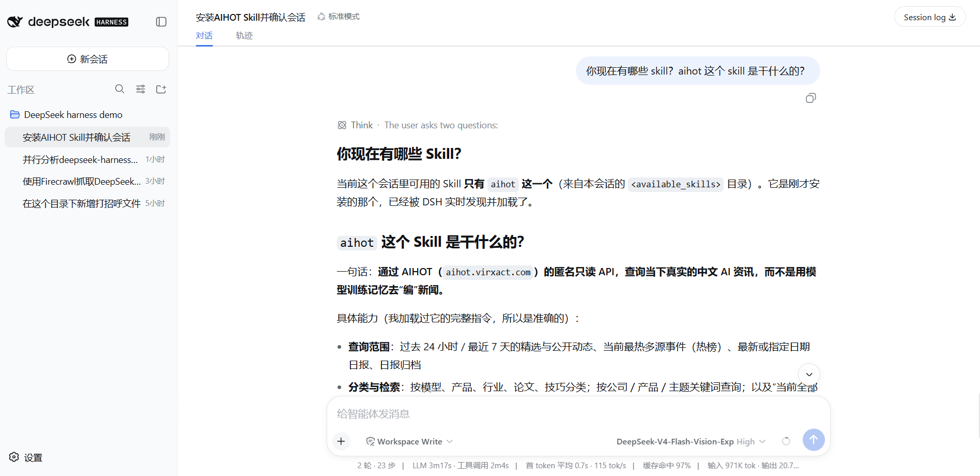Image resolution: width=980 pixels, height=476 pixels.
Task: Download the Session log
Action: click(930, 17)
